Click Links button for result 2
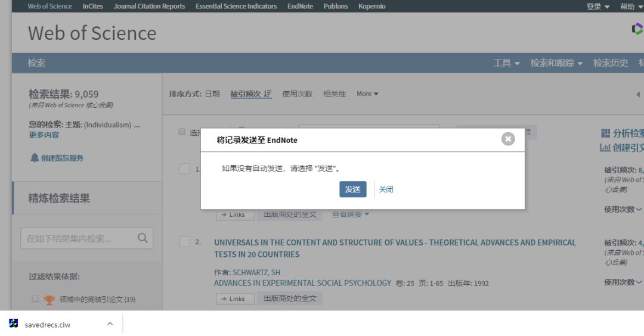Image resolution: width=644 pixels, height=336 pixels. point(236,298)
